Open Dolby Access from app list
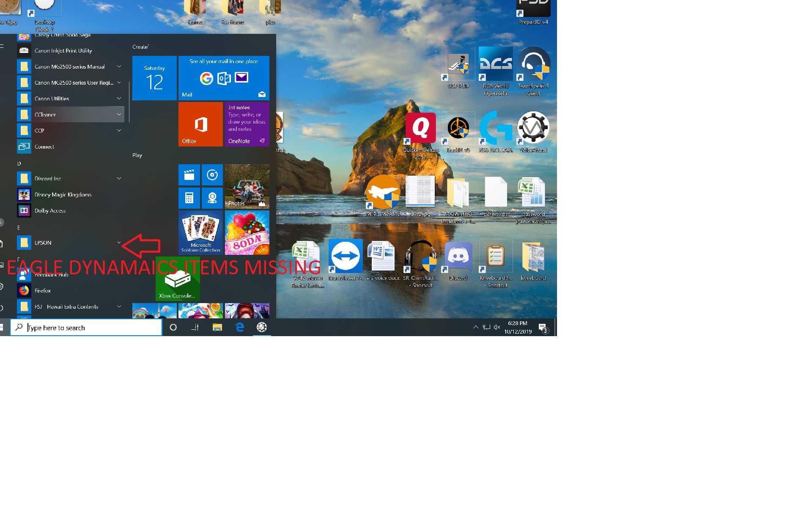The height and width of the screenshot is (508, 812). (71, 210)
